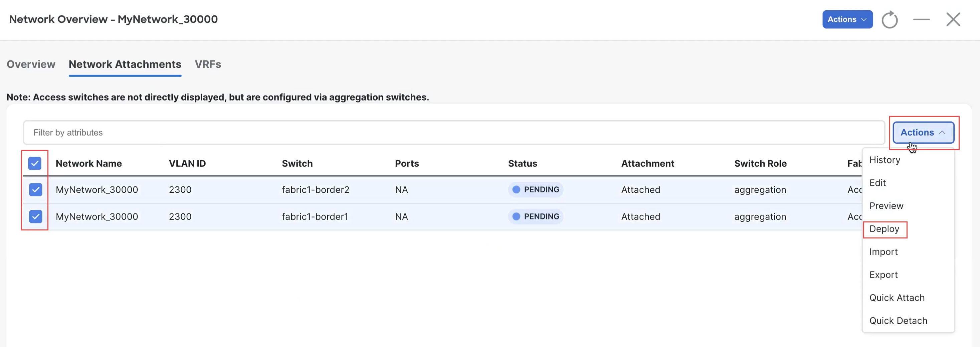
Task: Choose Edit from the Actions menu
Action: click(x=877, y=183)
